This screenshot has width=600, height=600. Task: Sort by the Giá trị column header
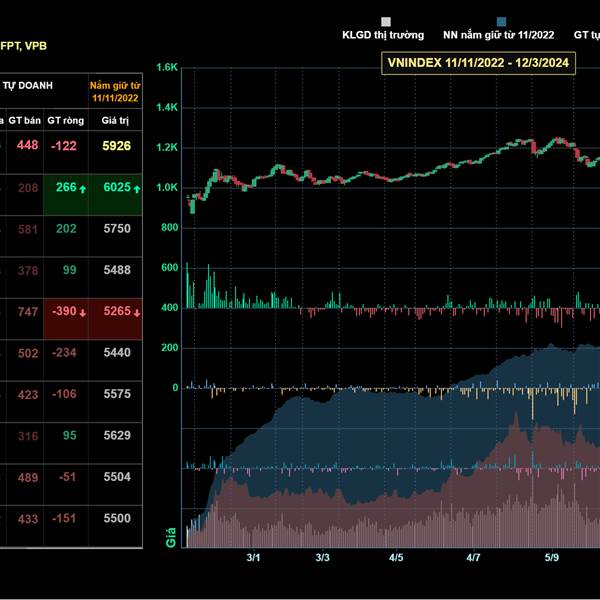pos(116,120)
